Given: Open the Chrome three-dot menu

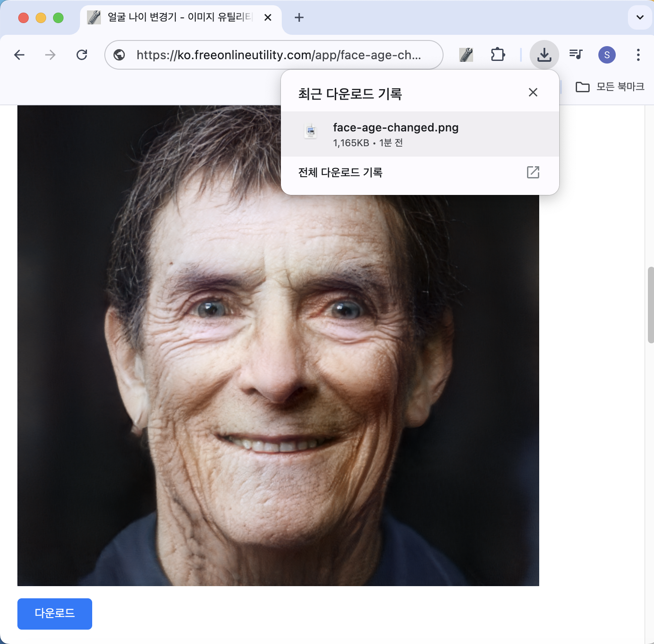Looking at the screenshot, I should click(x=638, y=55).
